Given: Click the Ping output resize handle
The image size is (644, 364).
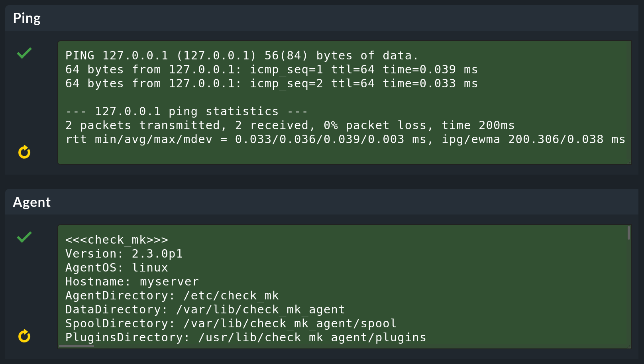Looking at the screenshot, I should click(629, 162).
